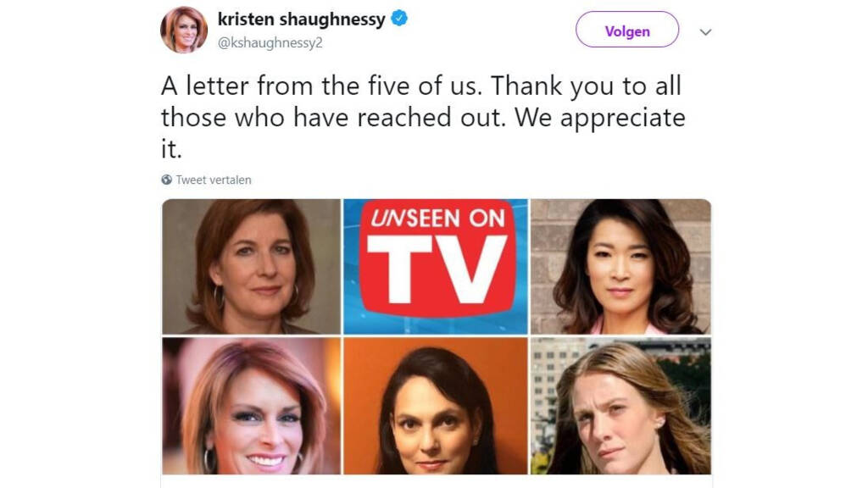Screen dimensions: 868x488
Task: Open the Unseen on TV logo image
Action: coord(436,267)
